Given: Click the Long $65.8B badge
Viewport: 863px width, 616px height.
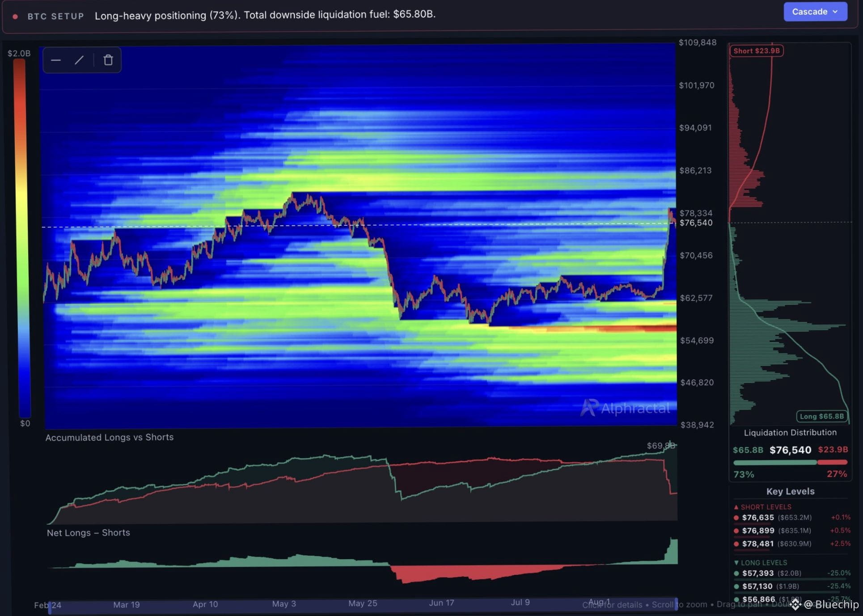Looking at the screenshot, I should coord(822,416).
